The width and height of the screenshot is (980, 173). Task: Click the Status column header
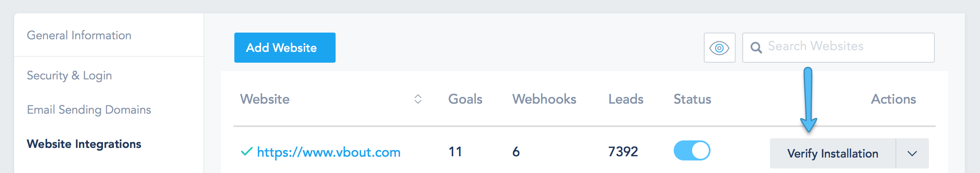point(692,99)
